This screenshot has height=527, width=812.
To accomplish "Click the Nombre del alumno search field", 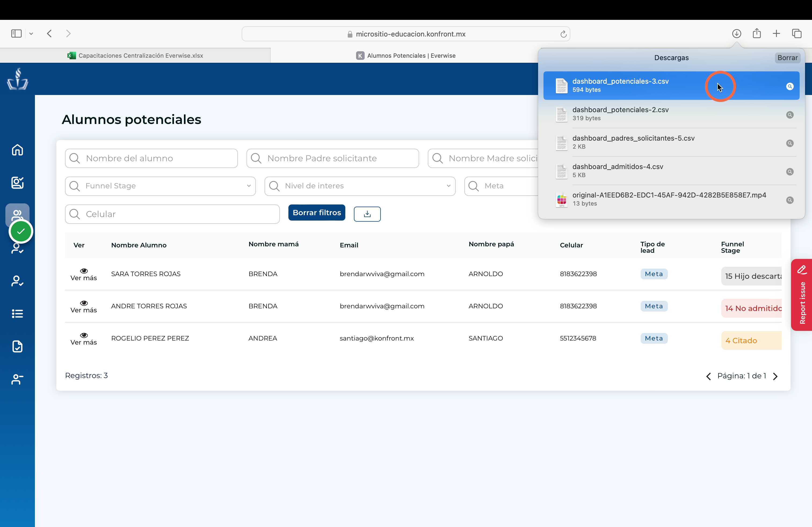I will (x=151, y=158).
